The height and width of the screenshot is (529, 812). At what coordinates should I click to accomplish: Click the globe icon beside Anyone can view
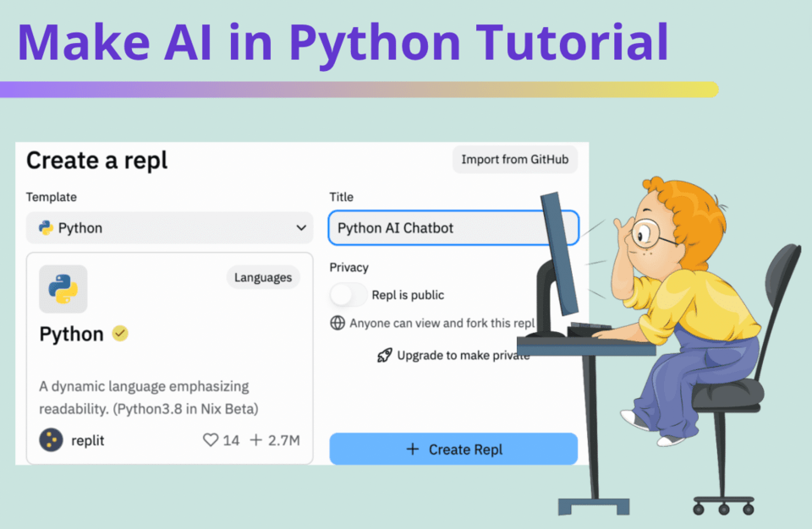tap(337, 323)
